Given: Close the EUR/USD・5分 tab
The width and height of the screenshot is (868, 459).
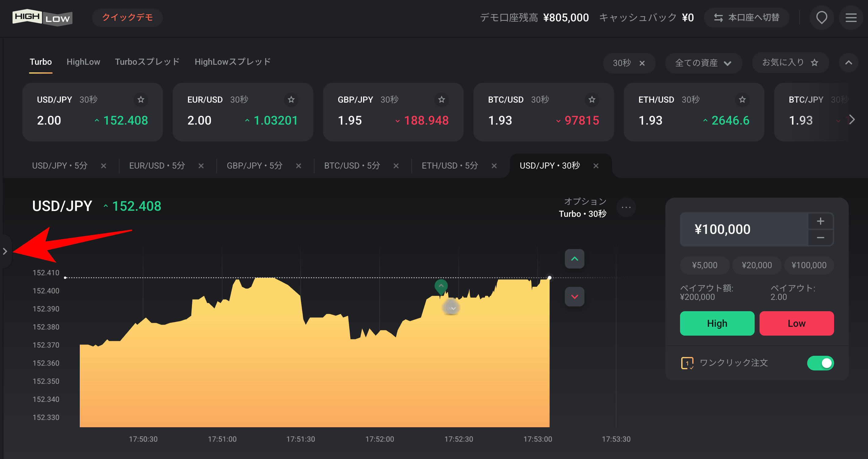Looking at the screenshot, I should [201, 166].
